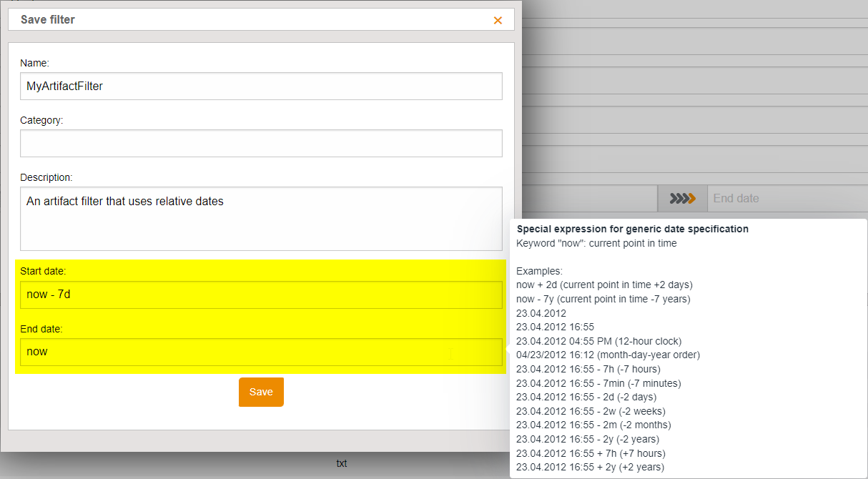Click the 'End date:' label in dialog
The height and width of the screenshot is (479, 868).
pyautogui.click(x=41, y=329)
